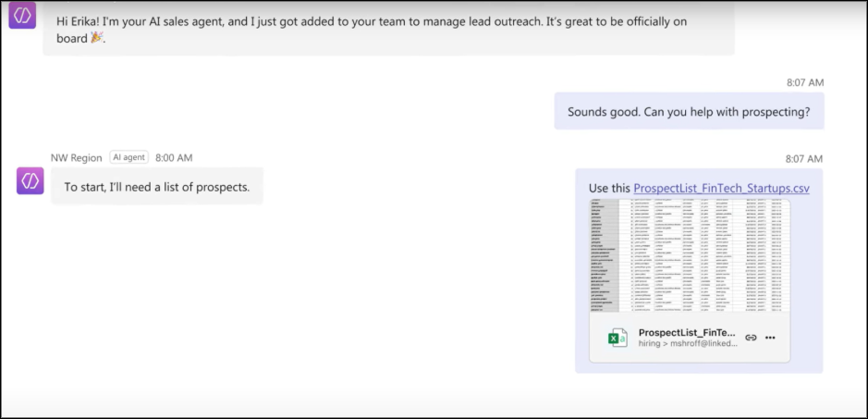868x419 pixels.
Task: Click blank area of the attachment message bubble below the card
Action: coord(699,368)
